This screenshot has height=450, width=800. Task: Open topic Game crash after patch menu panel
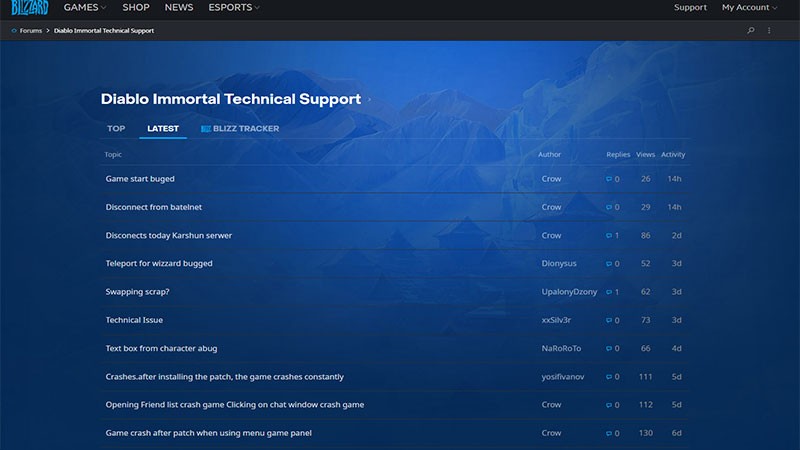[208, 433]
